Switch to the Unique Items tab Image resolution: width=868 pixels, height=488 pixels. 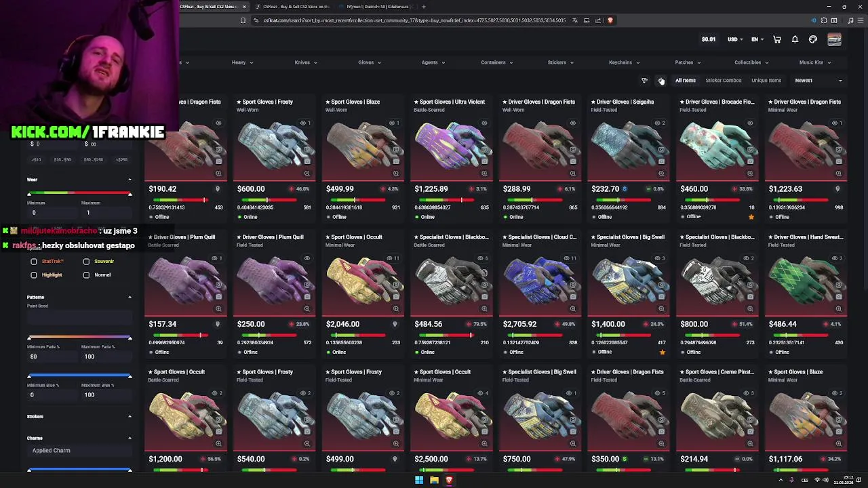point(766,80)
